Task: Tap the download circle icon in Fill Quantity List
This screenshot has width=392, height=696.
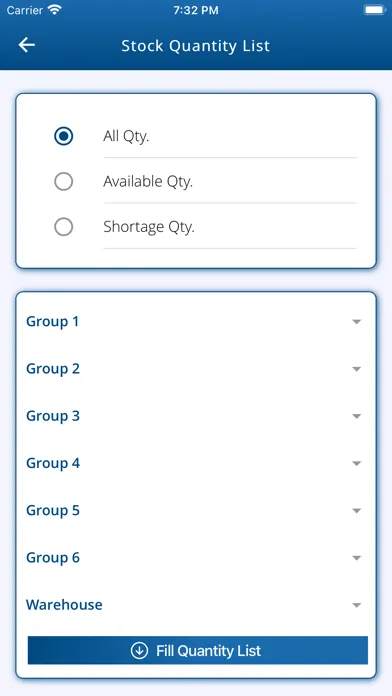Action: coord(139,651)
